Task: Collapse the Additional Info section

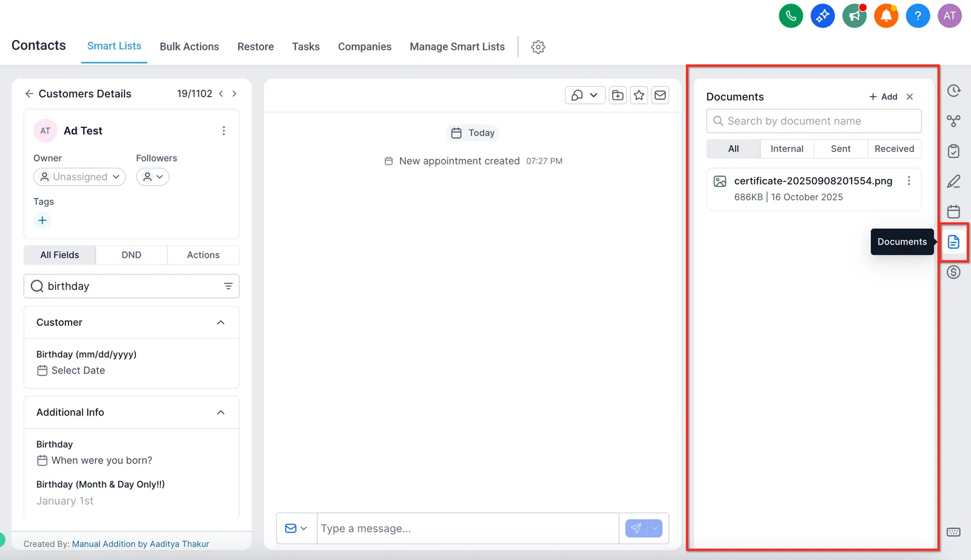Action: 221,413
